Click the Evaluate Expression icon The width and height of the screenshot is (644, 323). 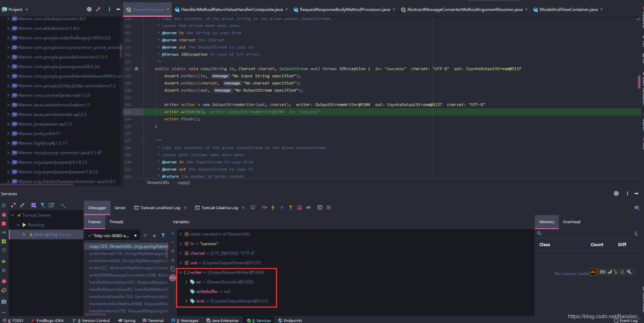click(x=320, y=207)
